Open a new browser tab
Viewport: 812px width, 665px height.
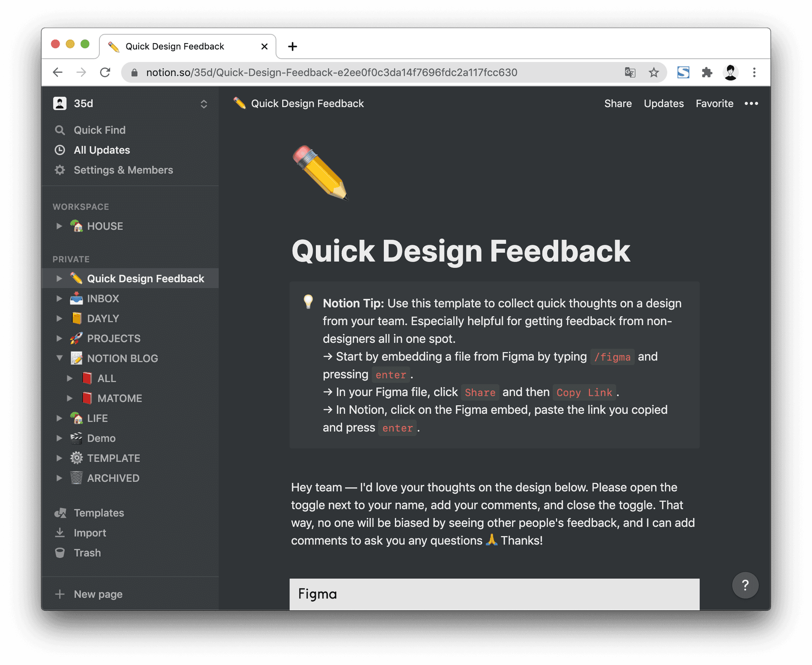292,47
